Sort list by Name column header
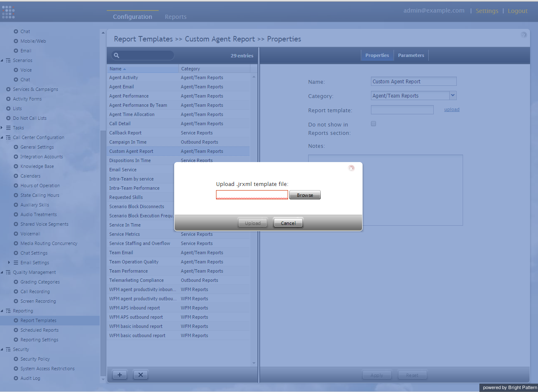538x392 pixels. pyautogui.click(x=143, y=69)
